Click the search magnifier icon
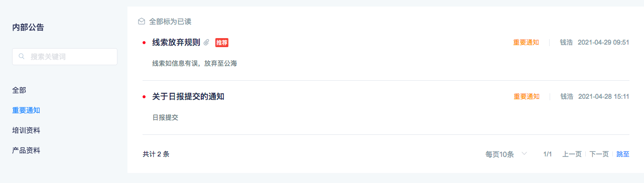The height and width of the screenshot is (183, 644). (x=22, y=57)
